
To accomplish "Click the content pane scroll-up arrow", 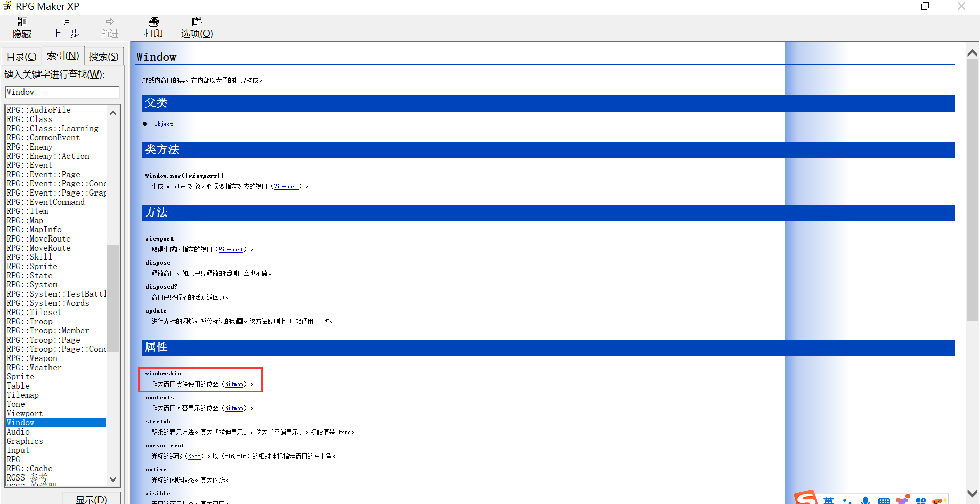I will tap(972, 53).
